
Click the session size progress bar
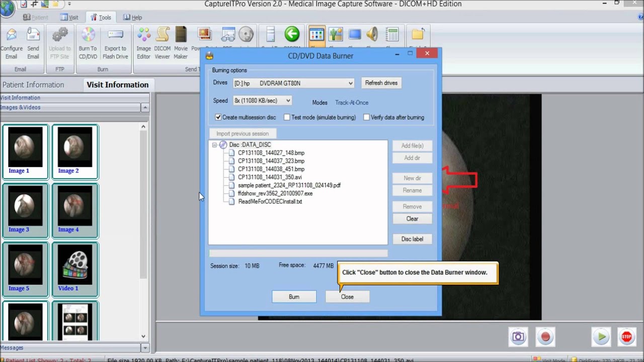298,253
